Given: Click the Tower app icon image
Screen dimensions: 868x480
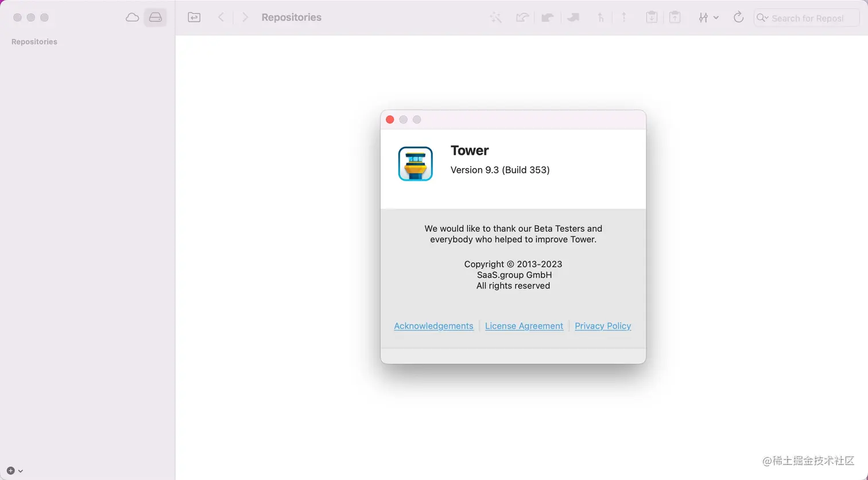Looking at the screenshot, I should 416,164.
